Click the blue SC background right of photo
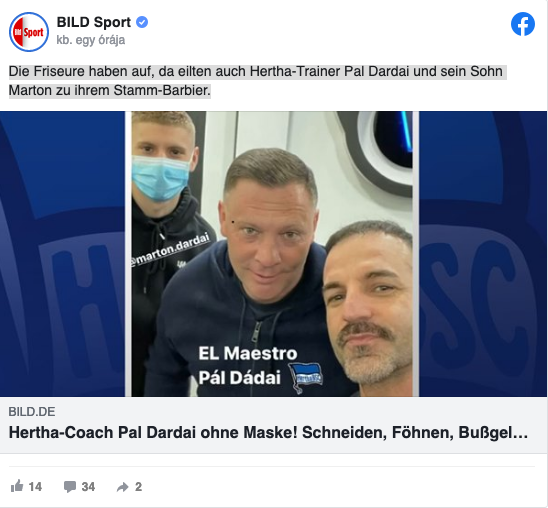 [483, 254]
